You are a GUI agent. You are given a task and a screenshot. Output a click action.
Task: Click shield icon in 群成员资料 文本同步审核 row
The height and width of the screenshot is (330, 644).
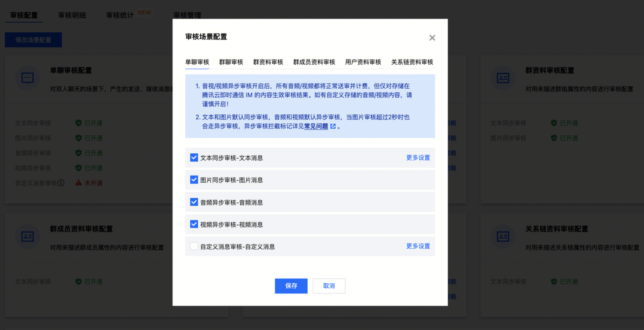click(78, 282)
